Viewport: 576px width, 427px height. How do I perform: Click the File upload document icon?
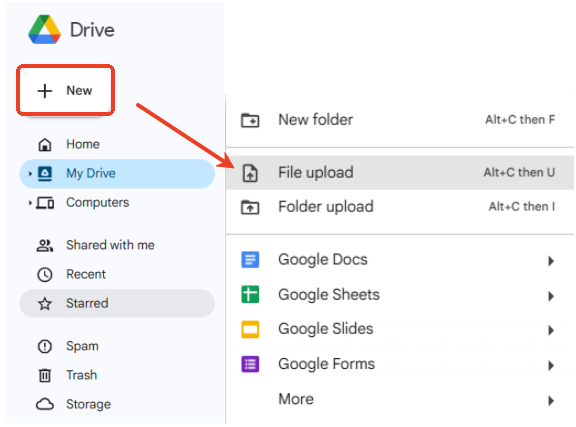250,173
